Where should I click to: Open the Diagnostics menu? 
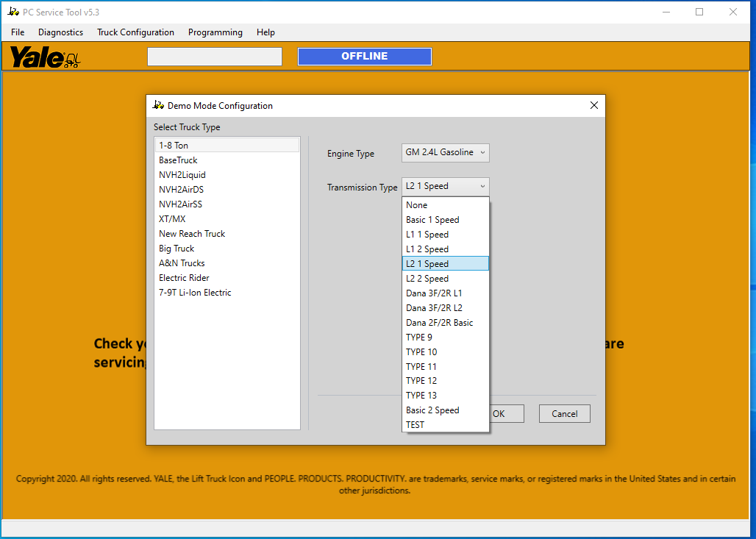(60, 32)
